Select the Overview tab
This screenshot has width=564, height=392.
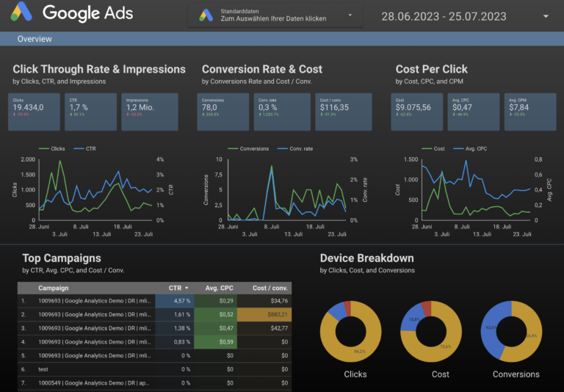coord(35,39)
